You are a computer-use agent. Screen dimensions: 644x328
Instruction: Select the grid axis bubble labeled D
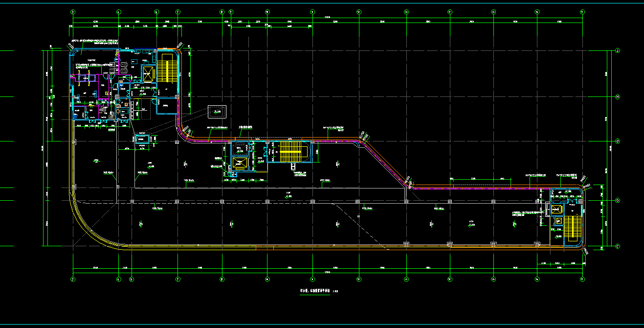(x=617, y=200)
